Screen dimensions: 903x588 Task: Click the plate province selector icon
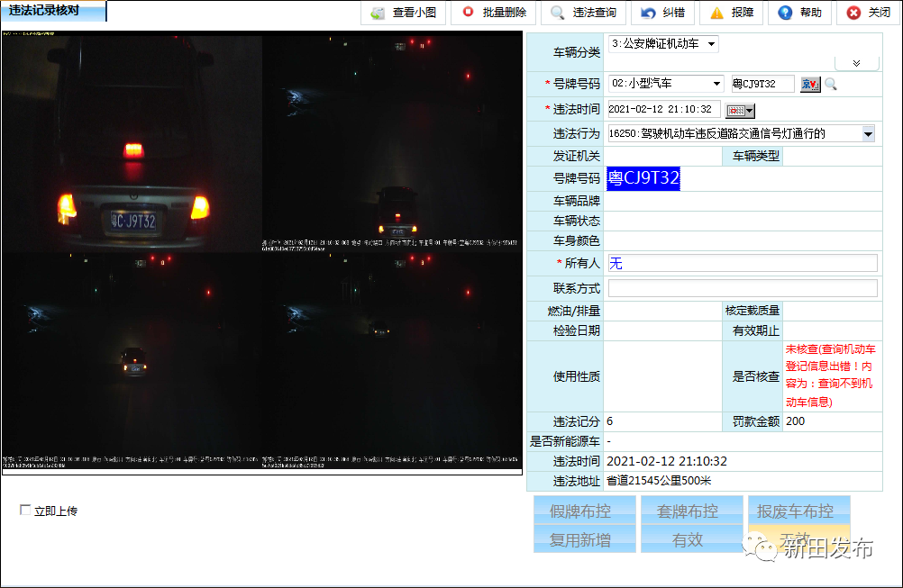pyautogui.click(x=809, y=85)
